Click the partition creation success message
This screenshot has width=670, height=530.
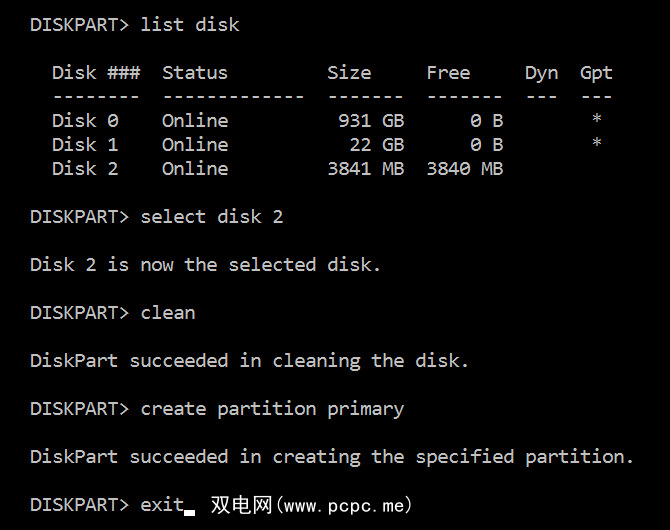click(x=332, y=456)
